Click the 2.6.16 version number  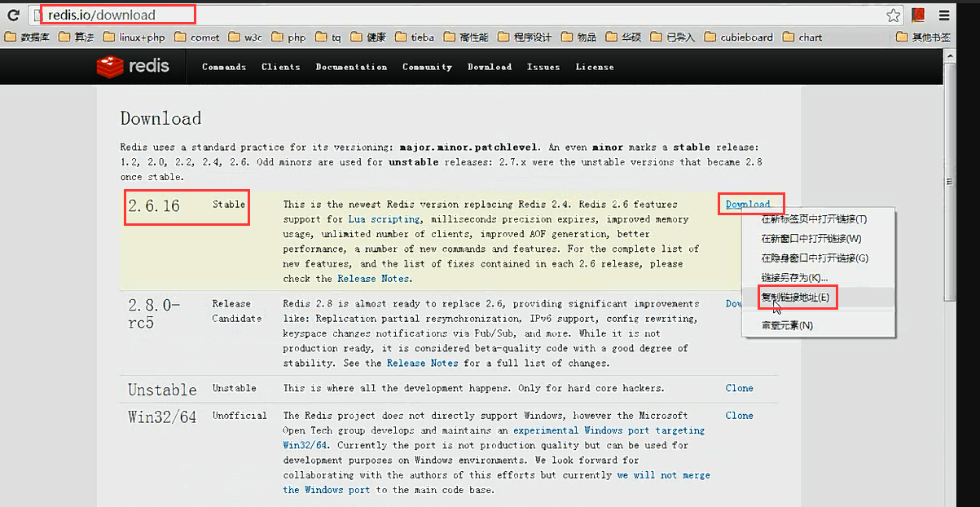click(x=154, y=207)
